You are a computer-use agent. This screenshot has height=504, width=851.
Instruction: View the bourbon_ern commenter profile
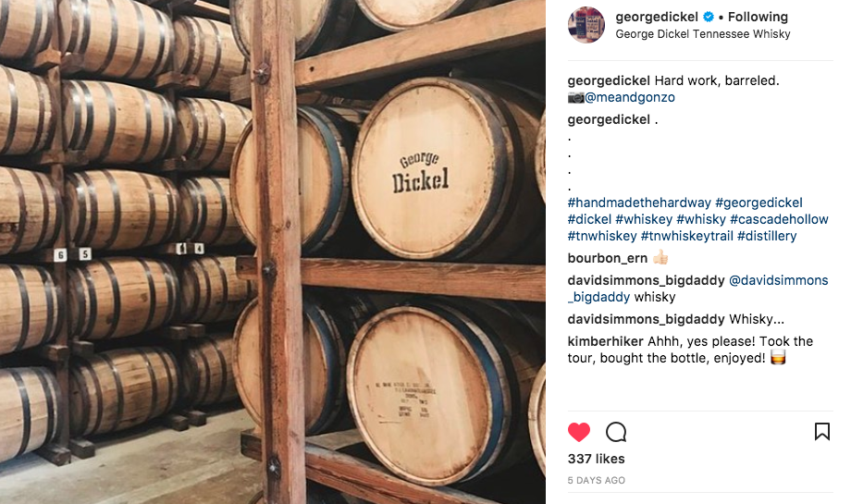pyautogui.click(x=608, y=258)
